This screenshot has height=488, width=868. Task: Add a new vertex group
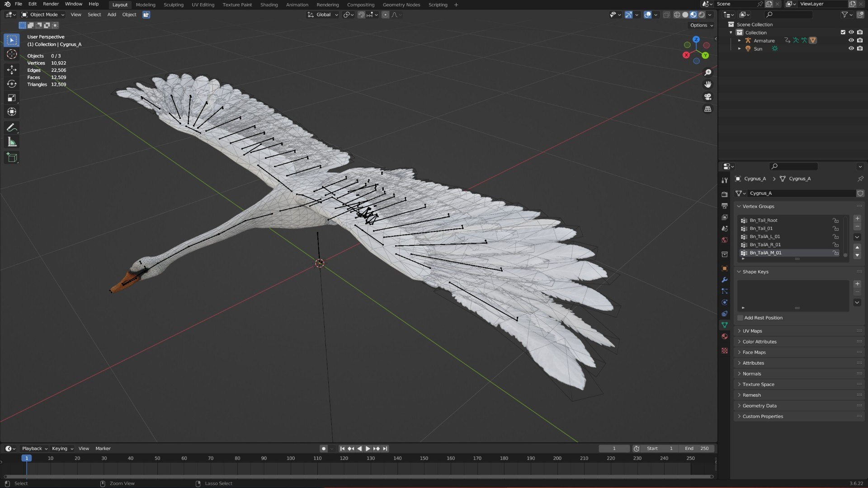857,219
